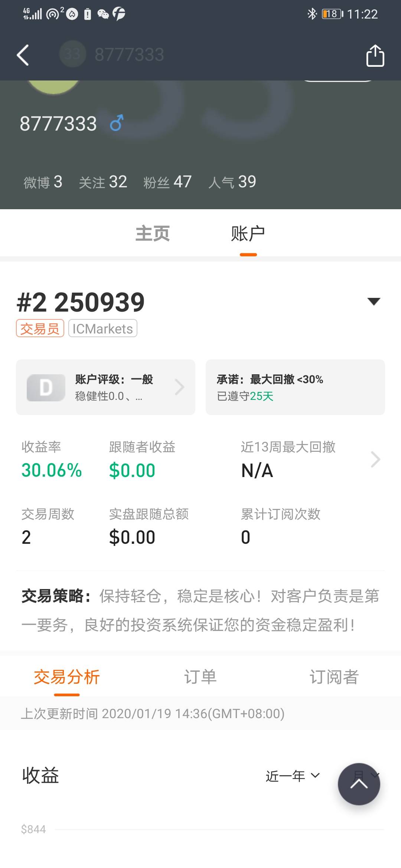401x868 pixels.
Task: Open the 关注 32 following list
Action: (103, 182)
